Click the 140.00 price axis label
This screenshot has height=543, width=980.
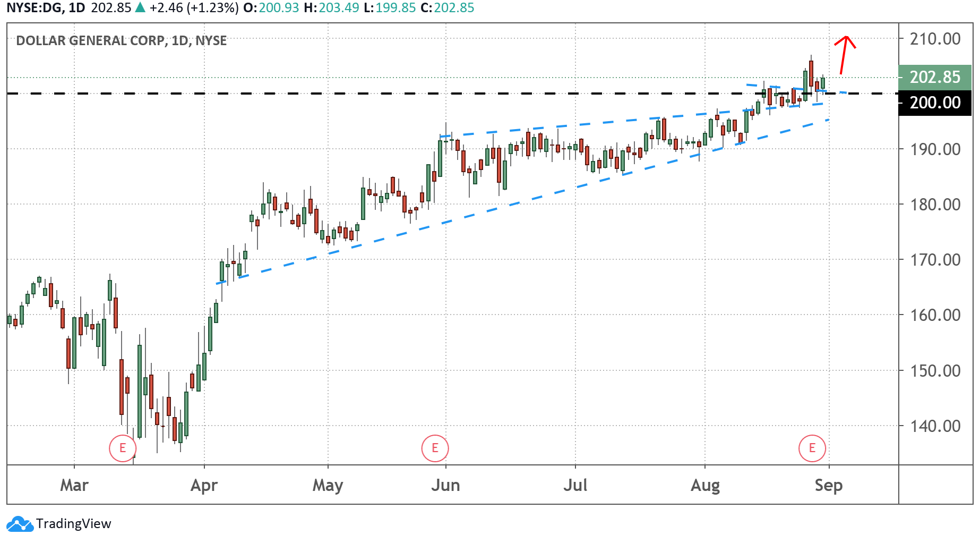(935, 426)
